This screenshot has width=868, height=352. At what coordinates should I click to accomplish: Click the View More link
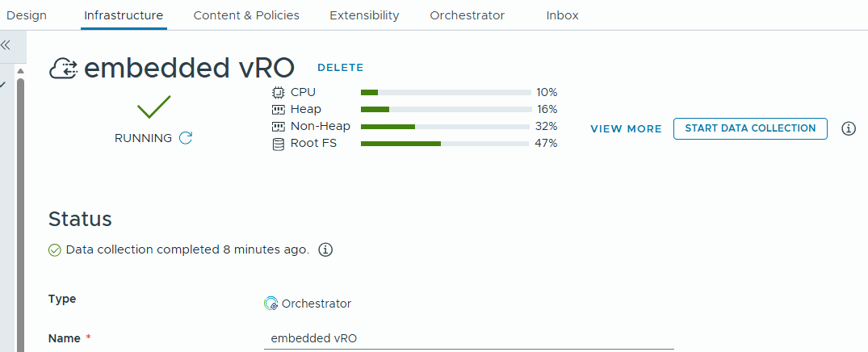[626, 128]
